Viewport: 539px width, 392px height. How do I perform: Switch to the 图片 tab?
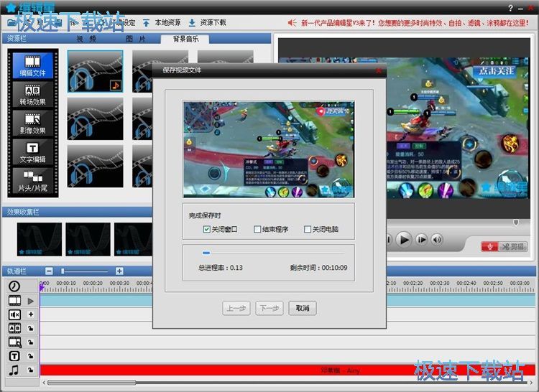pos(136,39)
